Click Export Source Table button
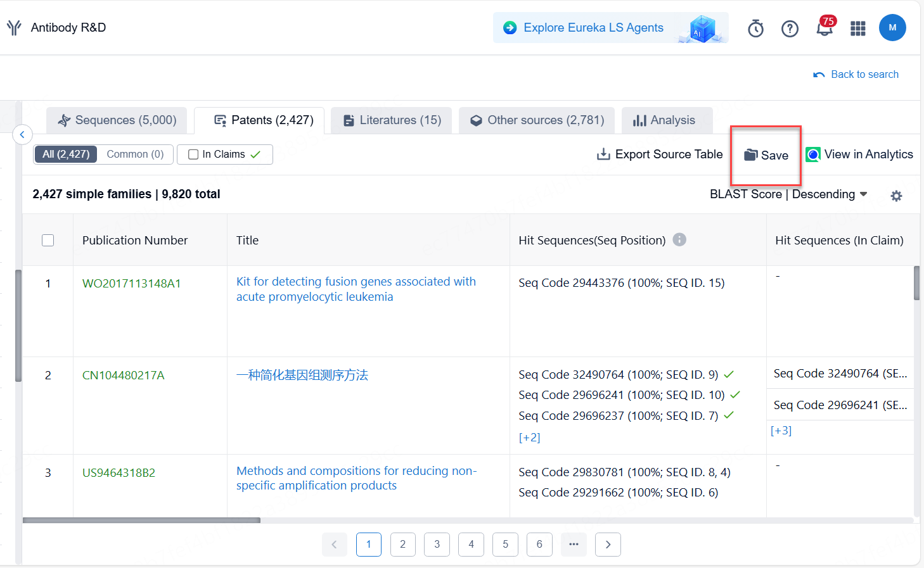This screenshot has width=924, height=568. pos(660,155)
